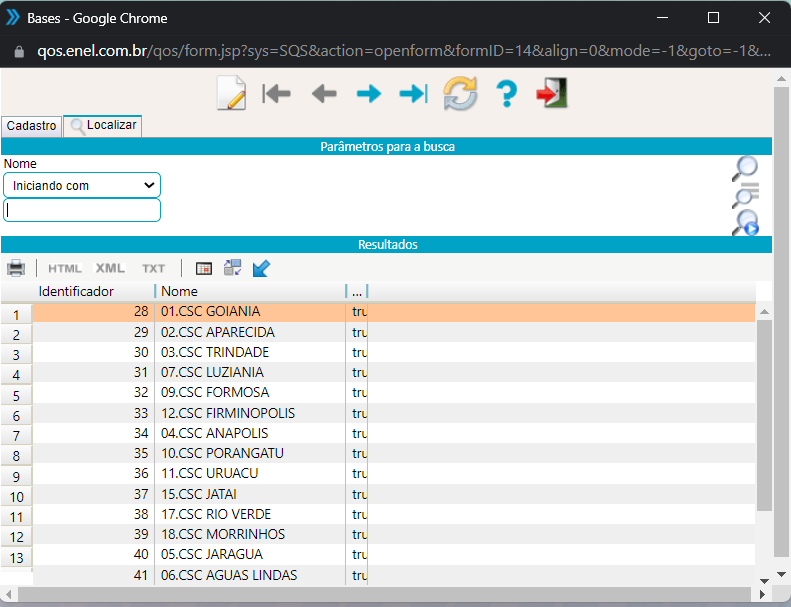Image resolution: width=791 pixels, height=607 pixels.
Task: Export results as HTML
Action: pyautogui.click(x=65, y=268)
